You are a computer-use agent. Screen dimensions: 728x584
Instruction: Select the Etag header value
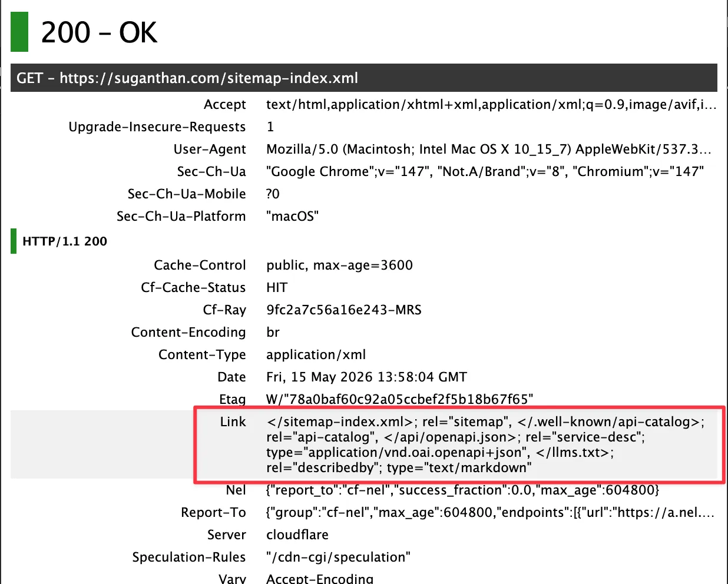pyautogui.click(x=399, y=400)
